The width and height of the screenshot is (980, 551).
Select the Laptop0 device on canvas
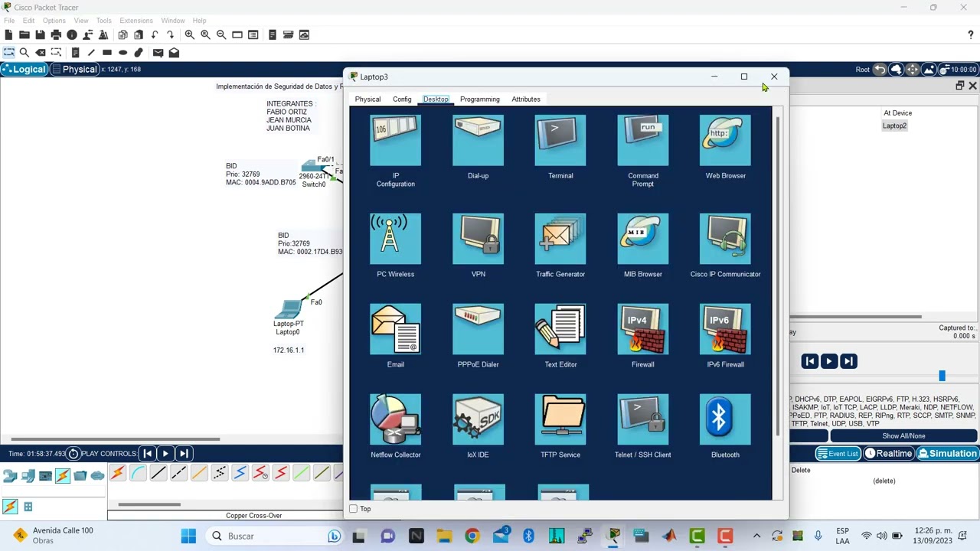(x=289, y=309)
